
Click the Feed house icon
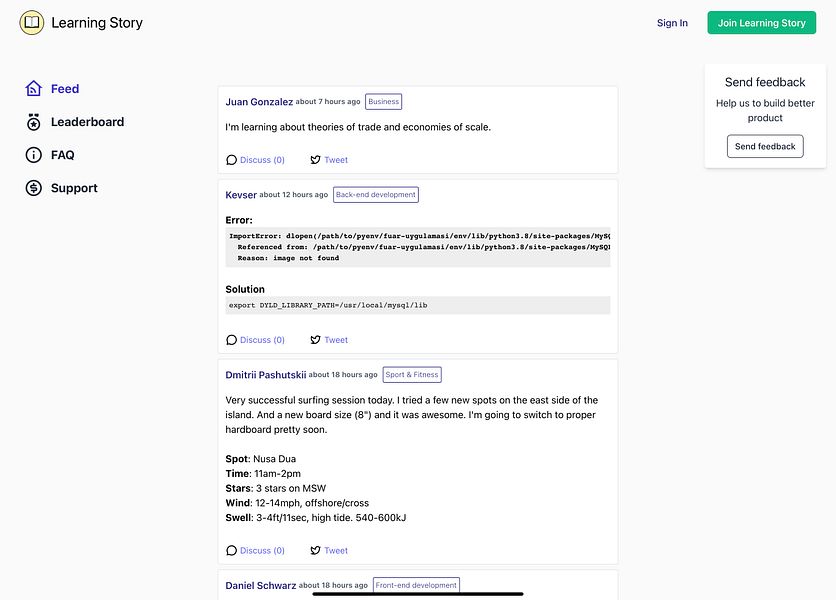[x=34, y=89]
